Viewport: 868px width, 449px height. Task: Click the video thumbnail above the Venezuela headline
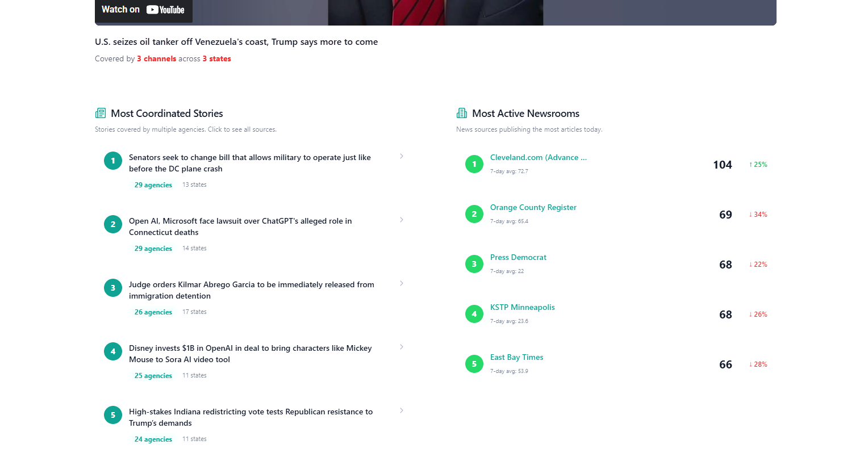click(x=436, y=12)
